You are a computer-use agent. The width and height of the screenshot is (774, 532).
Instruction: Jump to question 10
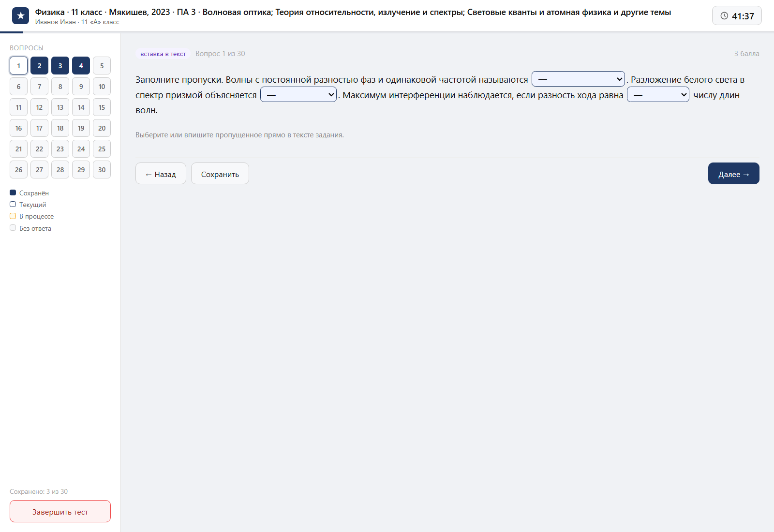point(102,87)
